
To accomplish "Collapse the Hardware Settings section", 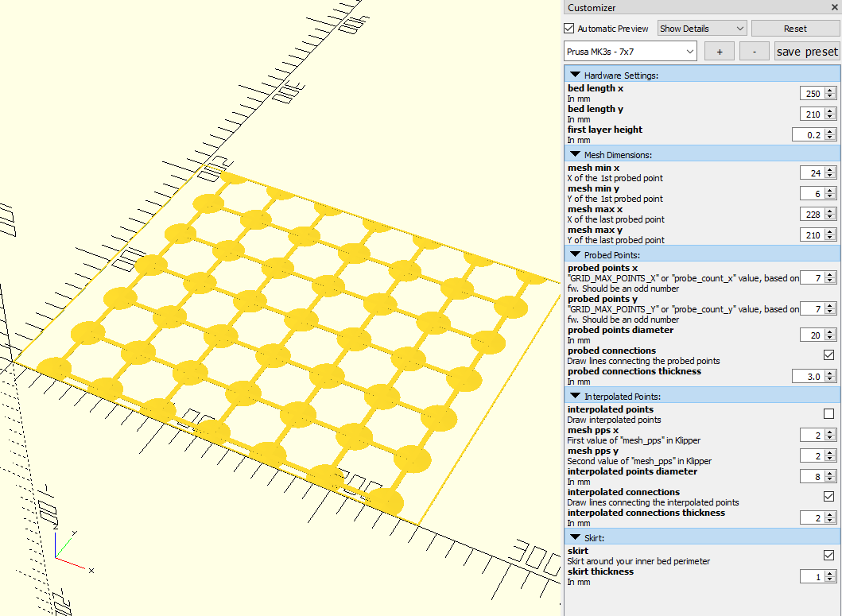I will [575, 75].
